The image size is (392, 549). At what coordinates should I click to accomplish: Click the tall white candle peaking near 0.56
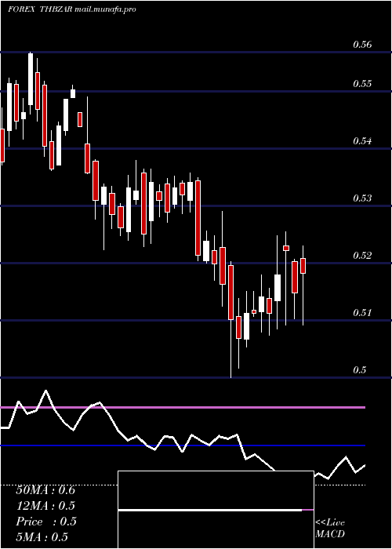pyautogui.click(x=31, y=78)
